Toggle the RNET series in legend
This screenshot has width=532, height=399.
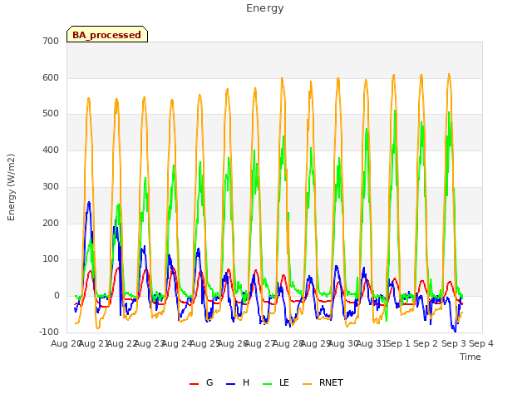click(x=323, y=383)
